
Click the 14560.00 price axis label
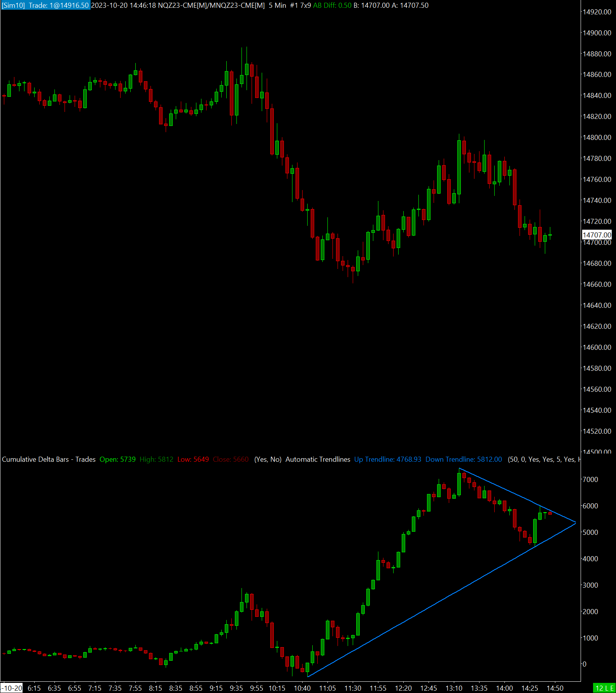597,389
